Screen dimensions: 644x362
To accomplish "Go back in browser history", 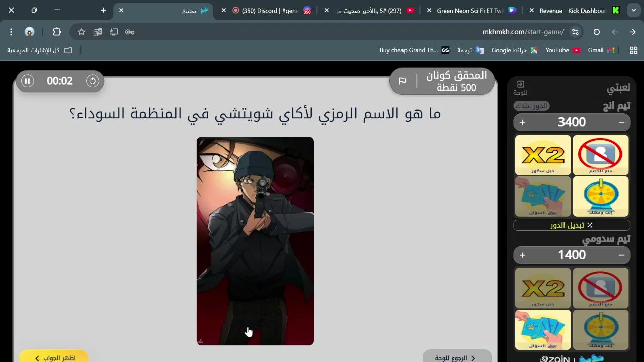I will click(x=633, y=32).
